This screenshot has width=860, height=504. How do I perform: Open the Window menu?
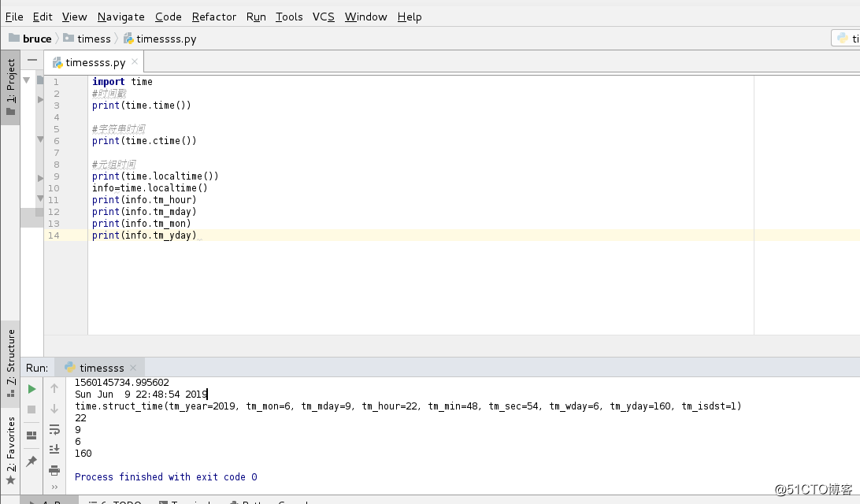[366, 17]
